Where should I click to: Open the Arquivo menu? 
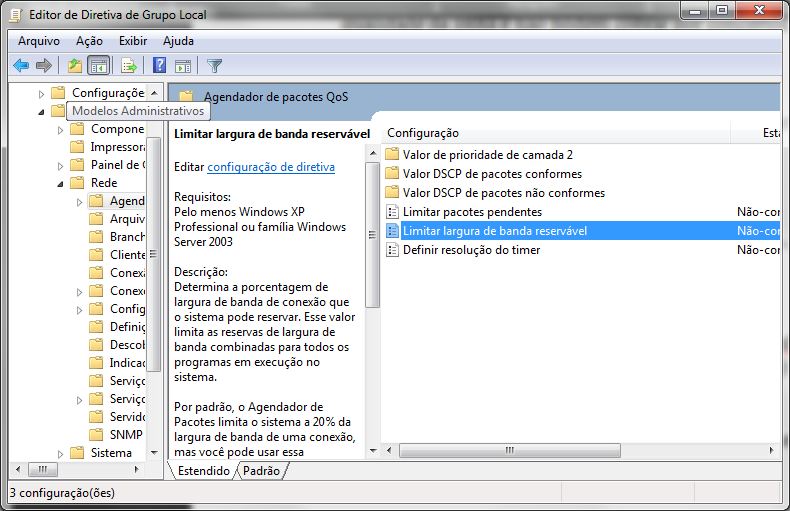coord(39,41)
